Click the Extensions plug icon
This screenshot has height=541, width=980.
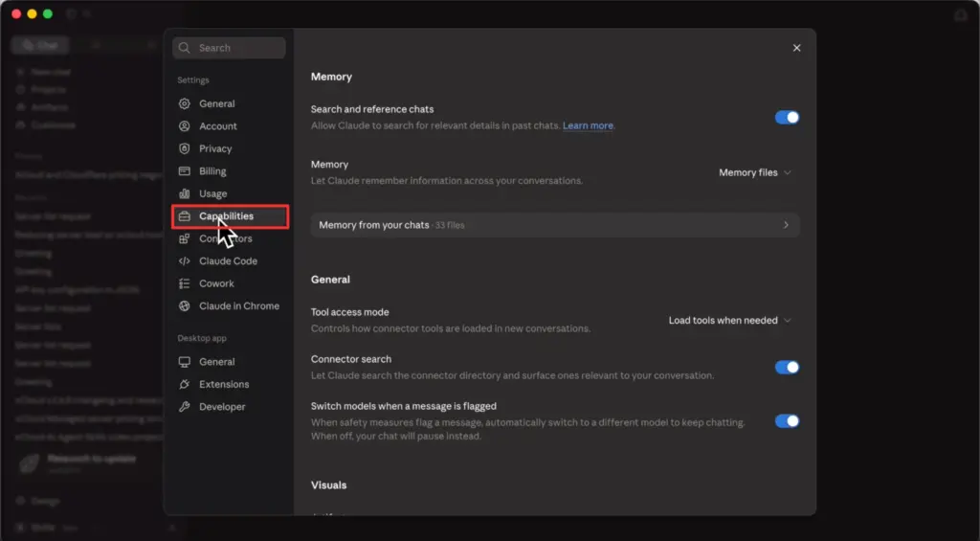click(x=185, y=385)
